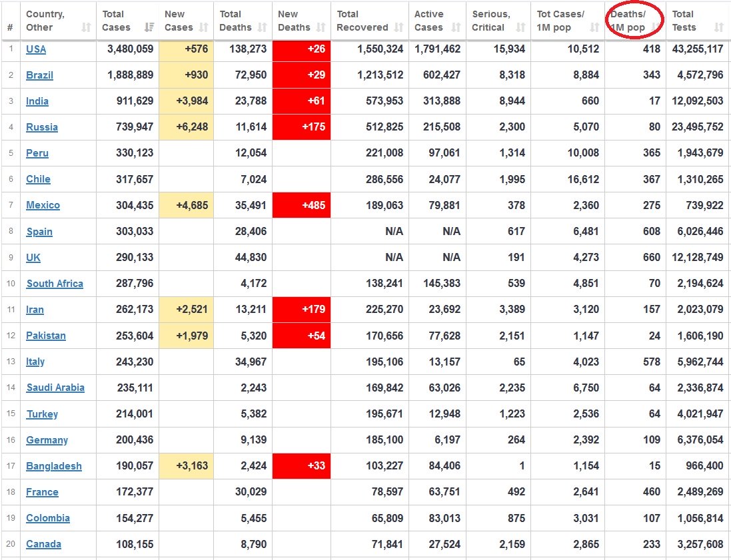
Task: Click the circled Deaths/1M pop header
Action: (x=628, y=21)
